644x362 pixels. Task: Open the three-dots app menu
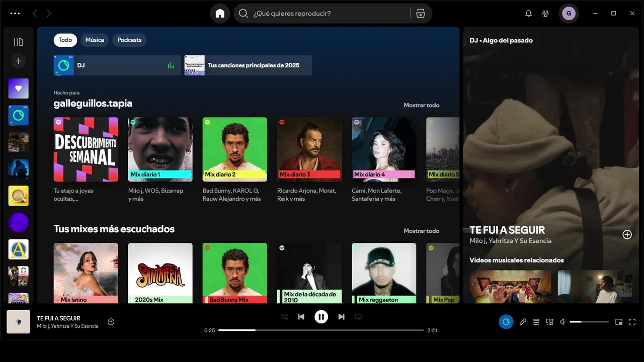coord(15,14)
